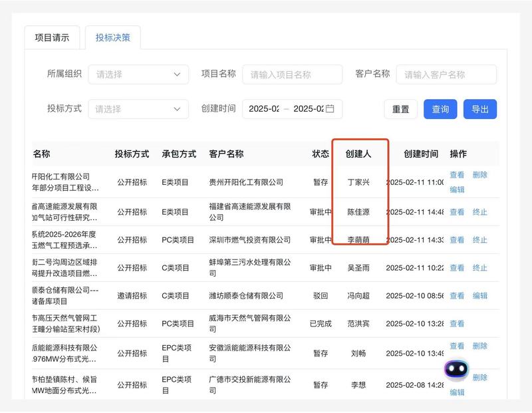Click the 导出 button

(479, 109)
